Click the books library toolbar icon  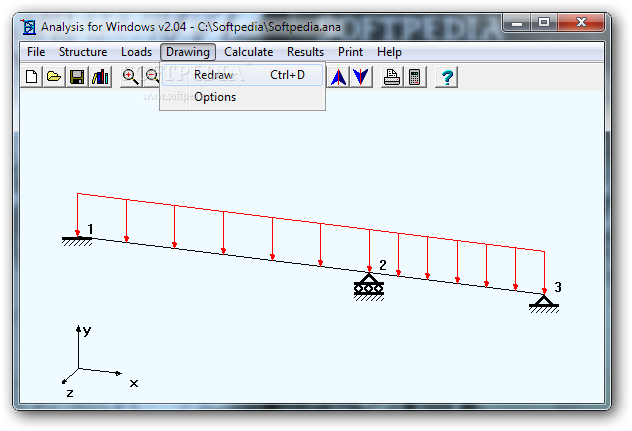point(100,77)
